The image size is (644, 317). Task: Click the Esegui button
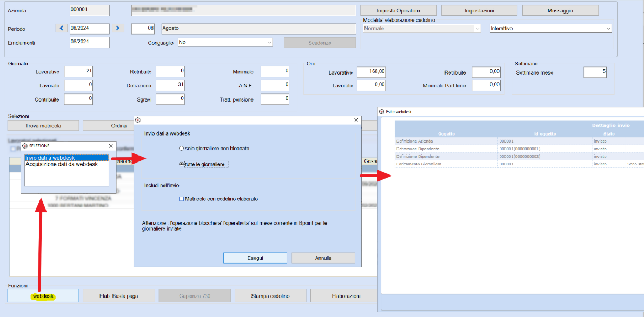point(255,258)
